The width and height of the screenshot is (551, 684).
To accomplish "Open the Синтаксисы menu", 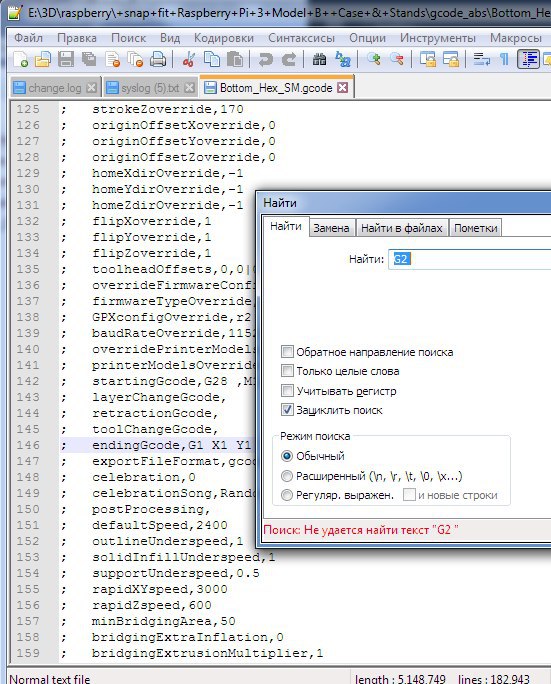I will (301, 38).
